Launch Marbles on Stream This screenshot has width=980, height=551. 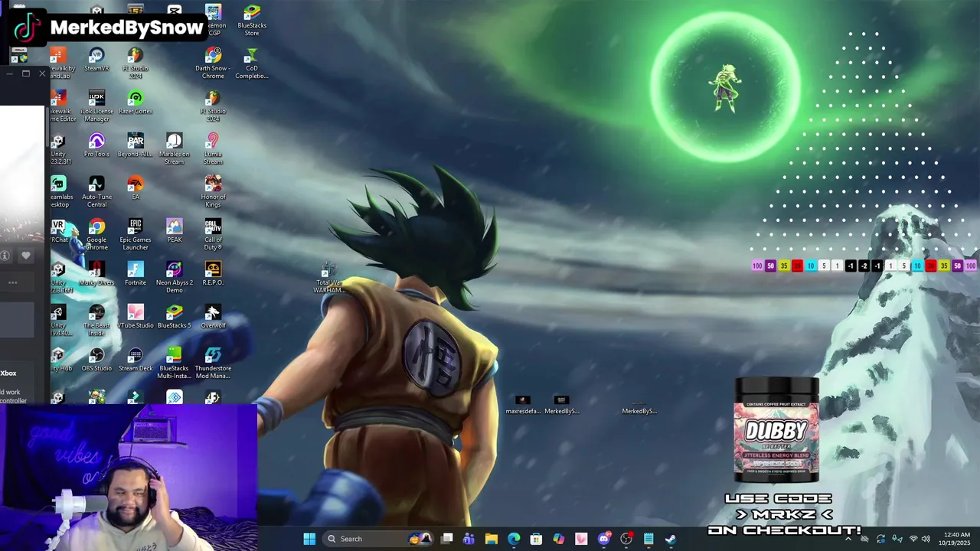175,149
